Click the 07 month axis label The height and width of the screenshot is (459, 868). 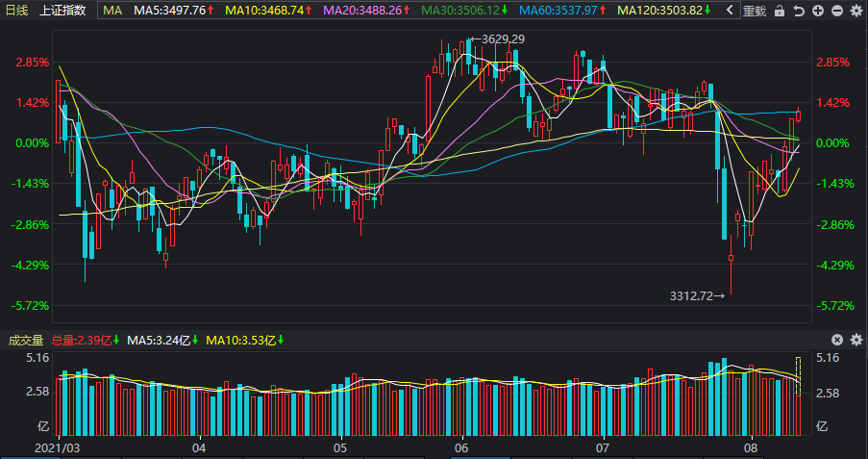click(603, 447)
